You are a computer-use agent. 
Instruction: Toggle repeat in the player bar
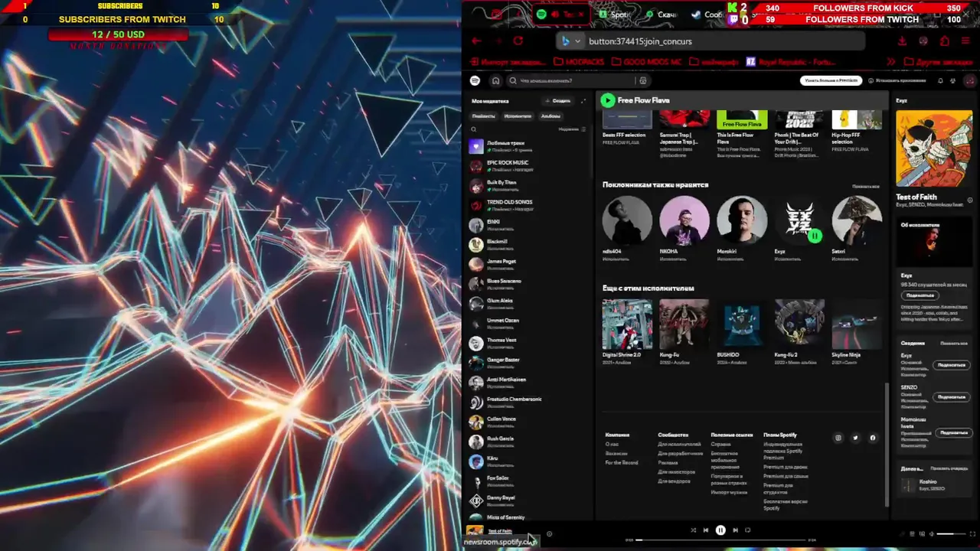748,530
